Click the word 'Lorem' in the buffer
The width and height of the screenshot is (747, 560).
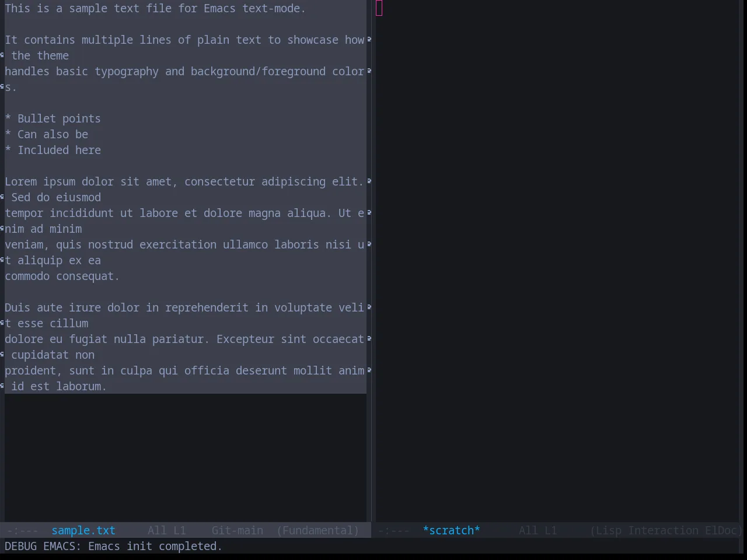[21, 181]
